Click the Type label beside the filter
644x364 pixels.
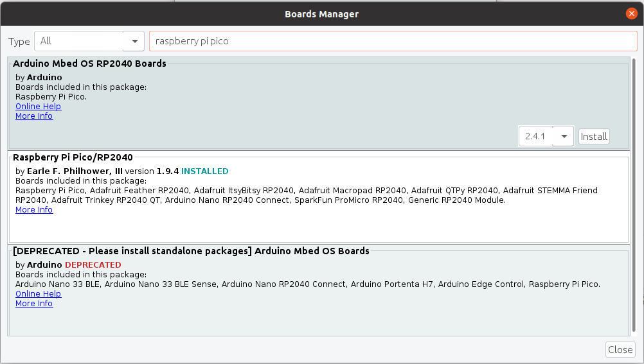click(x=19, y=42)
